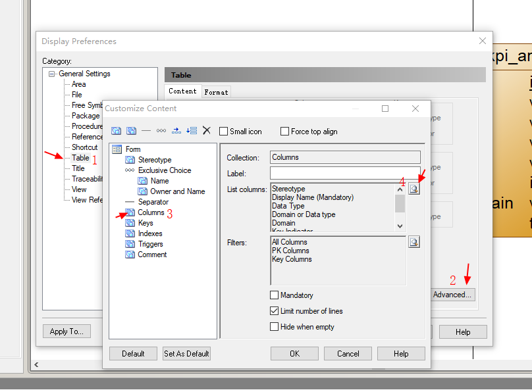Enable the Small icon checkbox
This screenshot has width=532, height=392.
coord(223,131)
